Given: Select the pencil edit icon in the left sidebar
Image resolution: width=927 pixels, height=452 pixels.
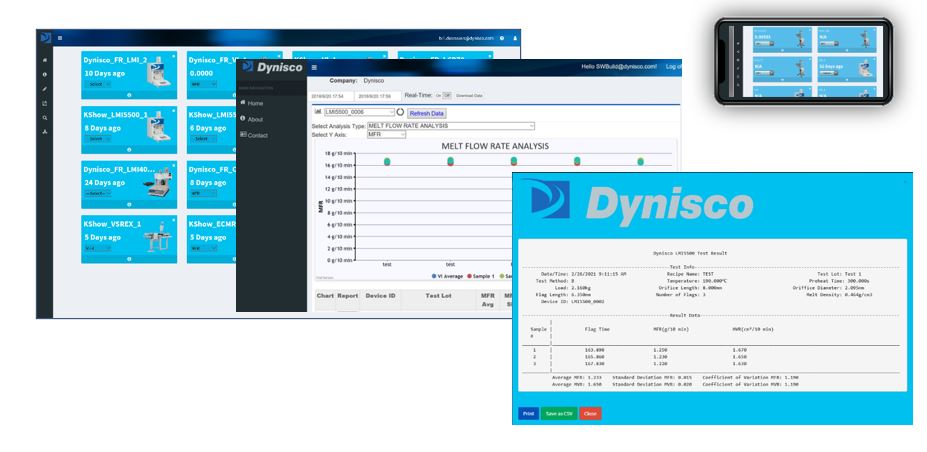Looking at the screenshot, I should [45, 89].
